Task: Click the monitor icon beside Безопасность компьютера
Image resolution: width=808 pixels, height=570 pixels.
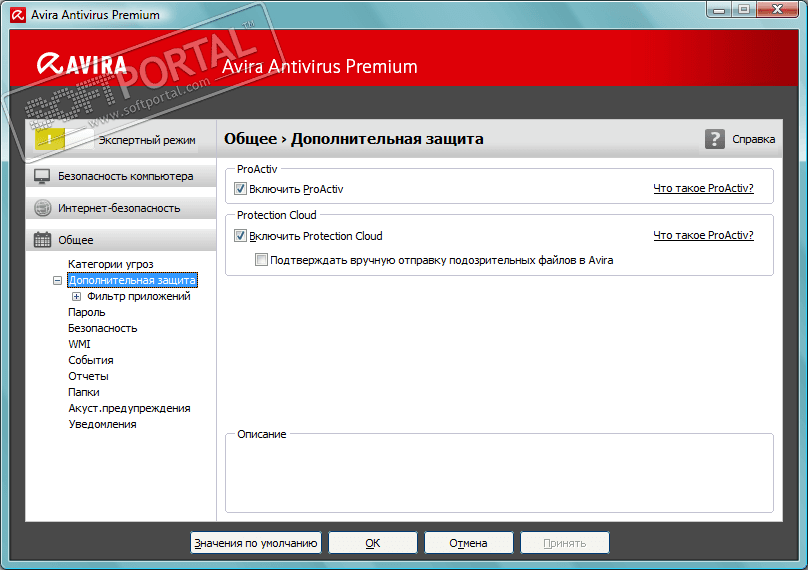Action: pos(42,176)
